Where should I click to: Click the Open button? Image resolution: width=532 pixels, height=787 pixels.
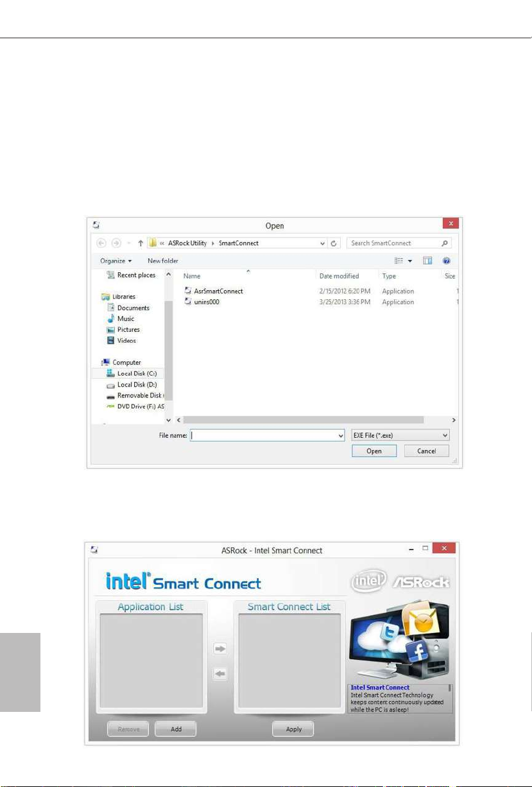click(374, 451)
